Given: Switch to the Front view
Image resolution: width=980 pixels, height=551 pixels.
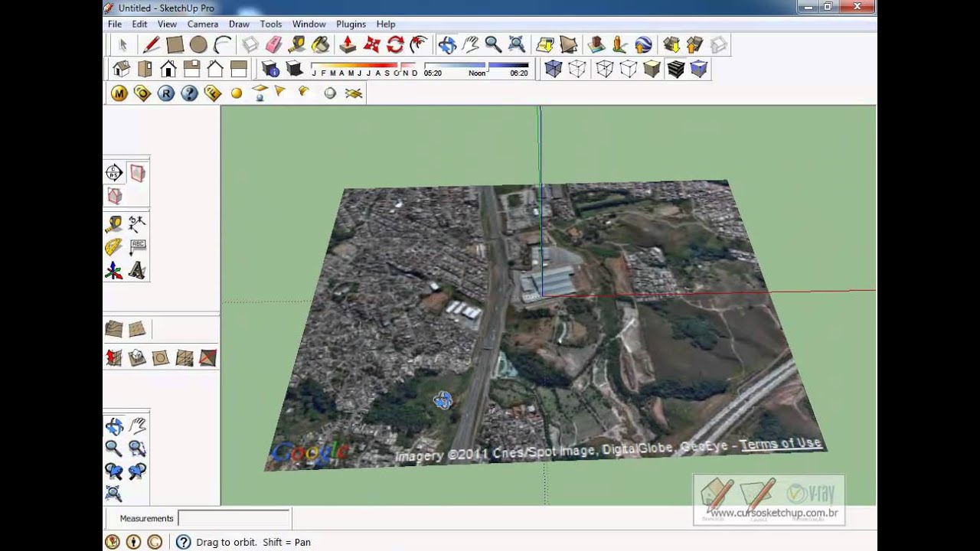Looking at the screenshot, I should pos(168,70).
